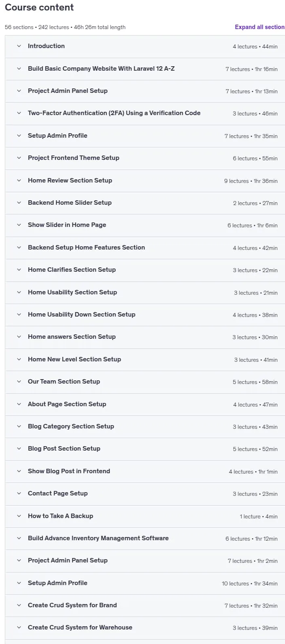Screen dimensions: 285x644
Task: Click chevron beside How to Take A Backup
Action: click(x=19, y=516)
